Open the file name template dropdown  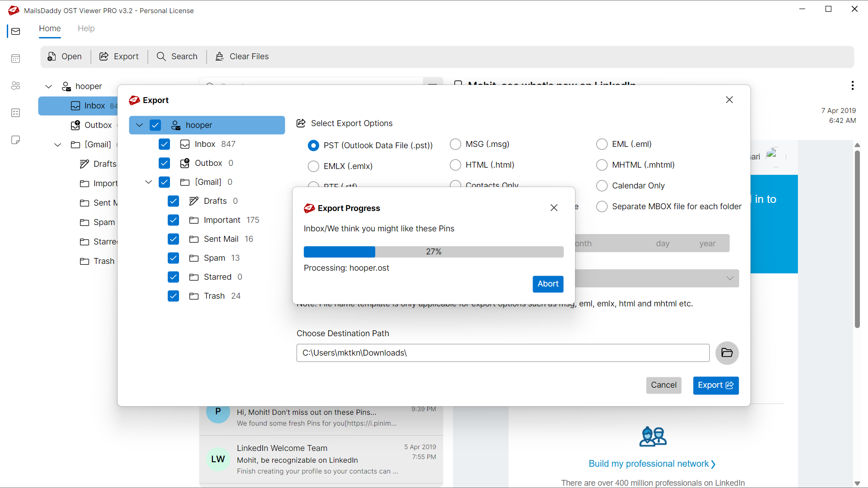click(x=730, y=278)
